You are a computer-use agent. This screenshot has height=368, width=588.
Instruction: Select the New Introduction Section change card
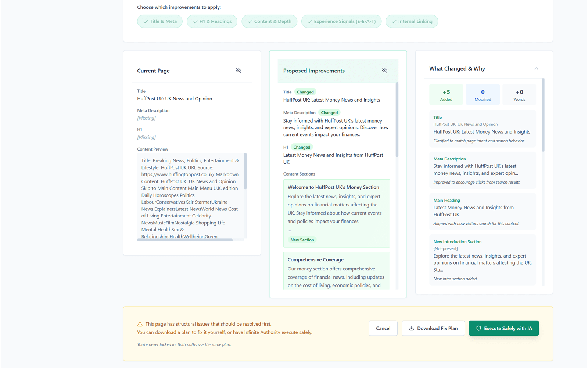pyautogui.click(x=483, y=260)
